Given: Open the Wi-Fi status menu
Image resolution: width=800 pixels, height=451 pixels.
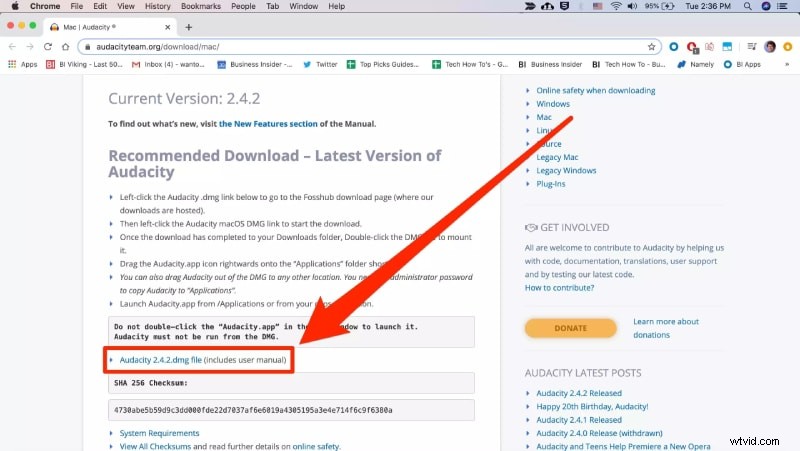Looking at the screenshot, I should 616,6.
